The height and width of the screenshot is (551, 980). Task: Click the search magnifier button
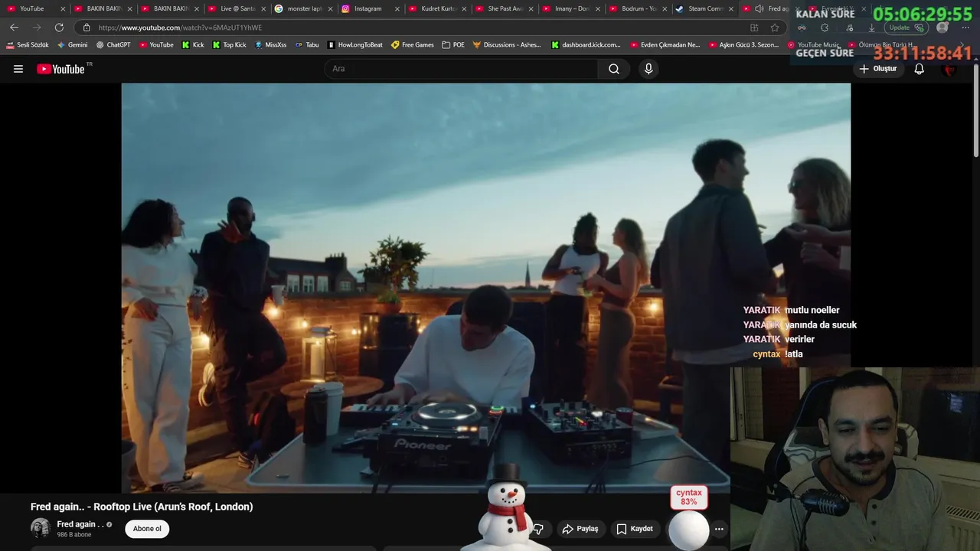(614, 69)
